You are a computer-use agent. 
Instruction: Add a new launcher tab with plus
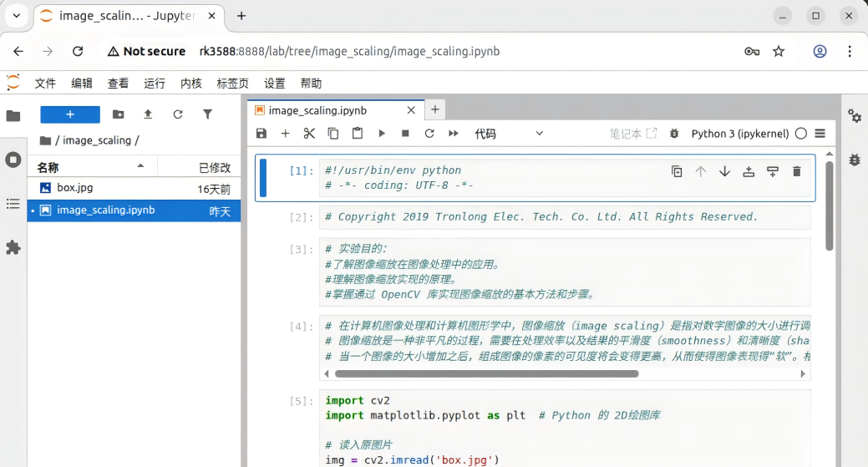point(435,109)
